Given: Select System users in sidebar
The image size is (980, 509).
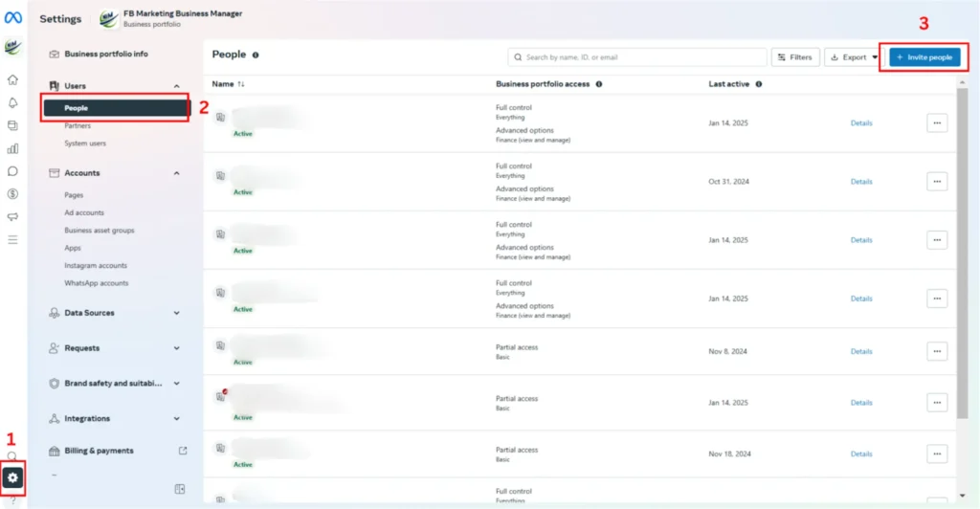Looking at the screenshot, I should [85, 143].
